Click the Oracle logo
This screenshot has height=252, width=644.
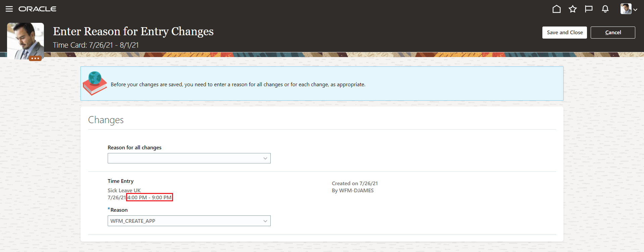[x=37, y=9]
